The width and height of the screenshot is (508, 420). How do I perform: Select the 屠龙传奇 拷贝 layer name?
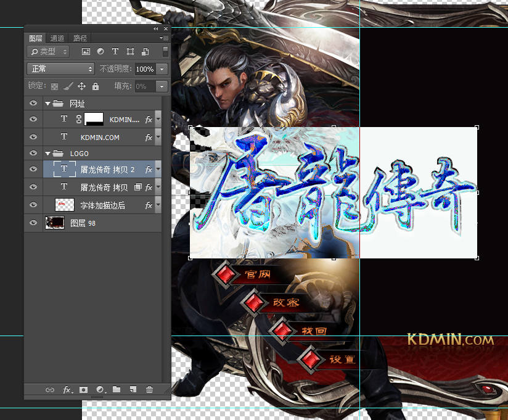pos(104,187)
